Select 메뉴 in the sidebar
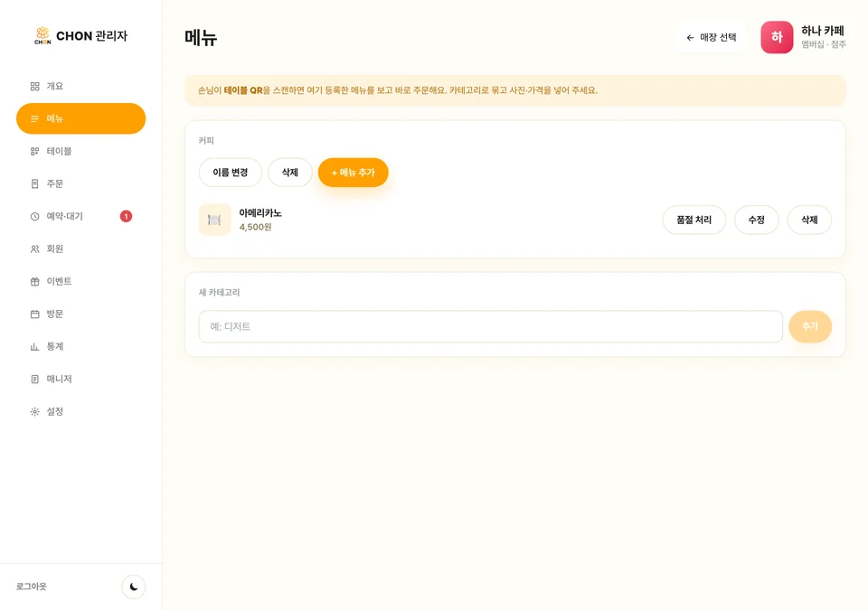The height and width of the screenshot is (610, 868). (80, 118)
